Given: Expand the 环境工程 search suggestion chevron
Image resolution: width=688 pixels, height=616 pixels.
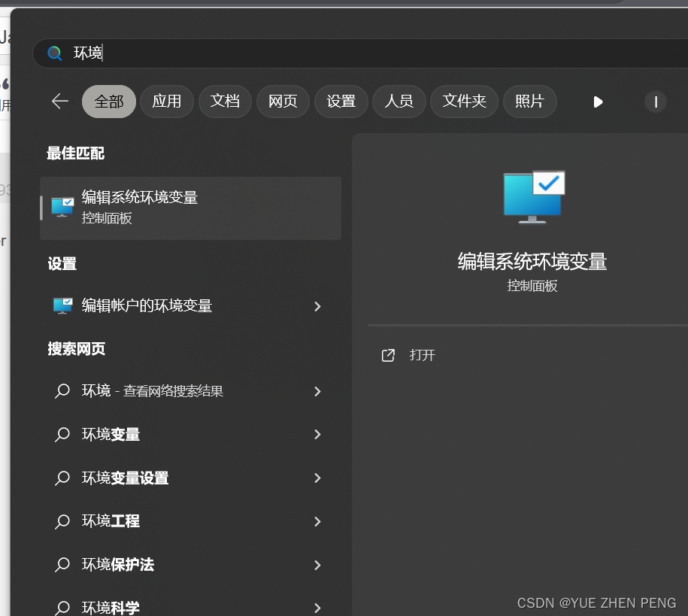Looking at the screenshot, I should click(x=317, y=521).
